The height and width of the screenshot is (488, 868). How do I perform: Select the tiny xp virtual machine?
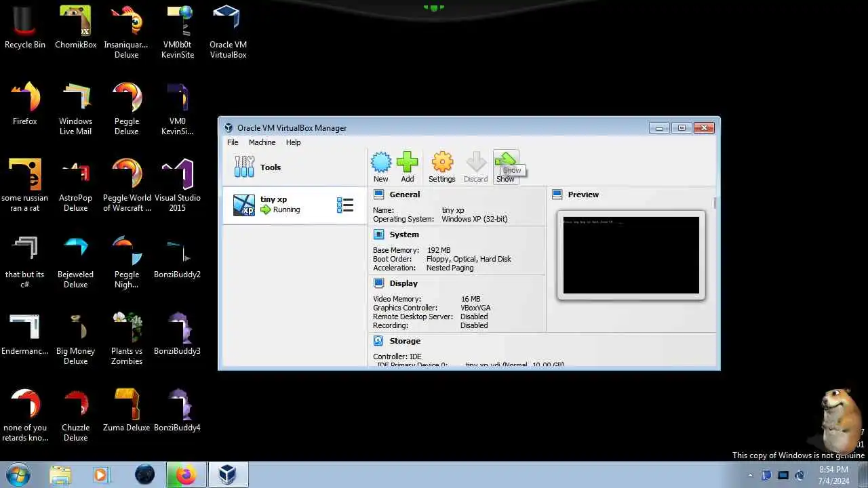295,205
